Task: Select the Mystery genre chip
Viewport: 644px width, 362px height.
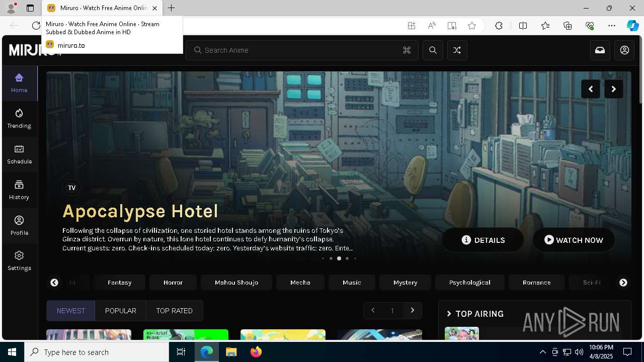Action: pyautogui.click(x=406, y=283)
